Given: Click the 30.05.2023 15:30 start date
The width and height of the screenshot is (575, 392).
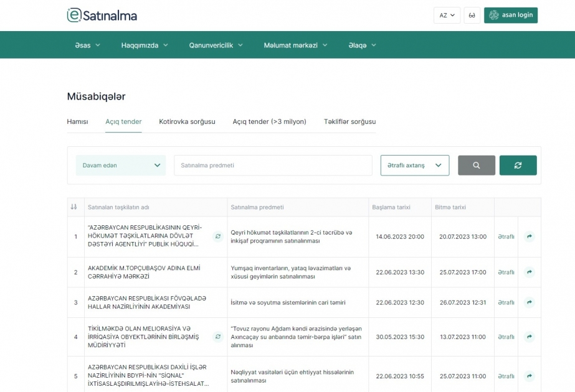Looking at the screenshot, I should [x=400, y=337].
